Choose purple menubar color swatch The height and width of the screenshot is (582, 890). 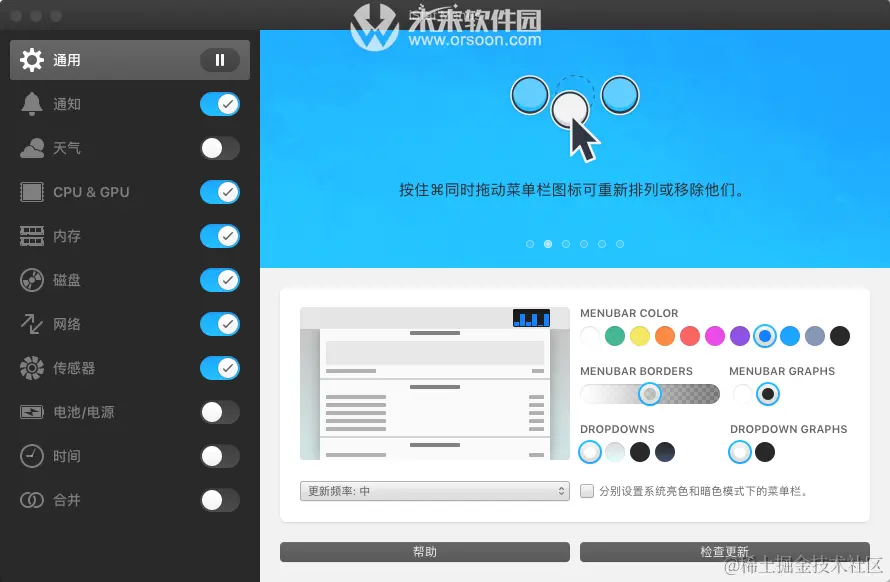pos(740,336)
